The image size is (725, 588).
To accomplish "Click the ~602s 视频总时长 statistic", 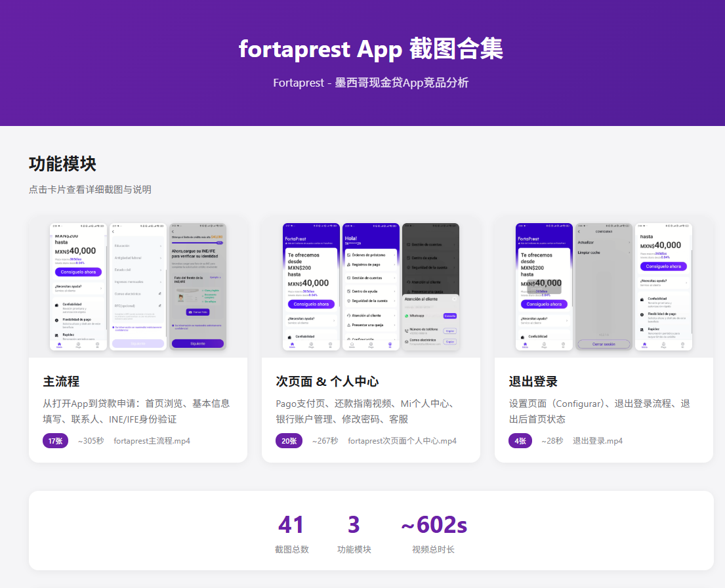I will [x=434, y=534].
